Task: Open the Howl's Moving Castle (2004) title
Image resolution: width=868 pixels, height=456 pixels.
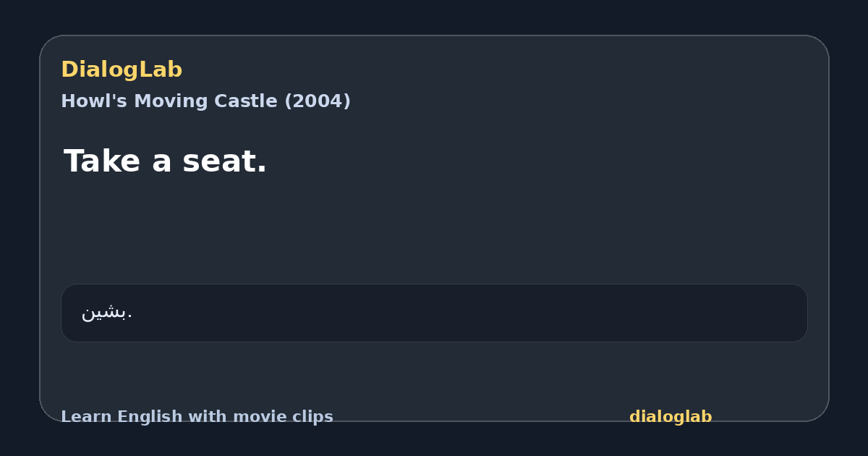Action: [x=205, y=101]
